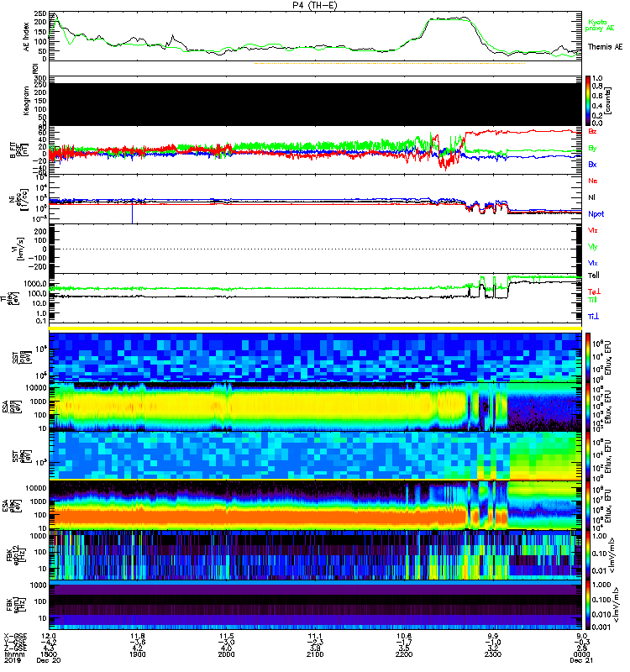Screen dimensions: 630x672
Task: Click the plot title "P4 (TH-E)"
Action: coord(315,6)
